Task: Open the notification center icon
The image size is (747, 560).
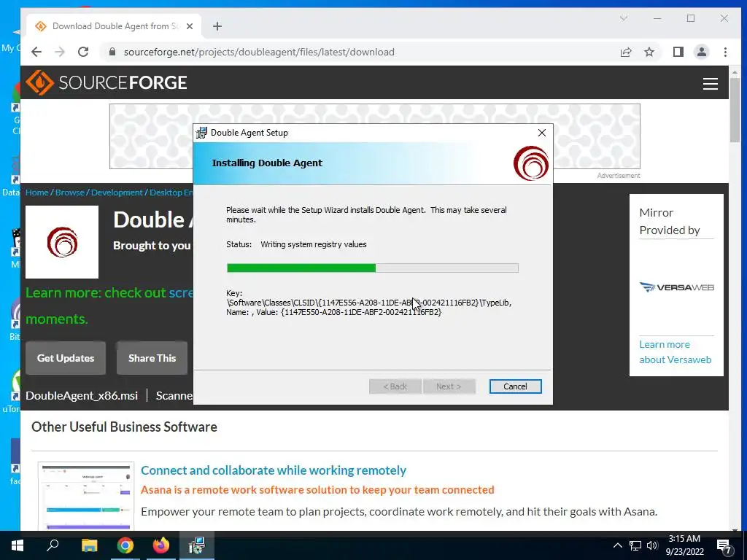Action: 724,546
